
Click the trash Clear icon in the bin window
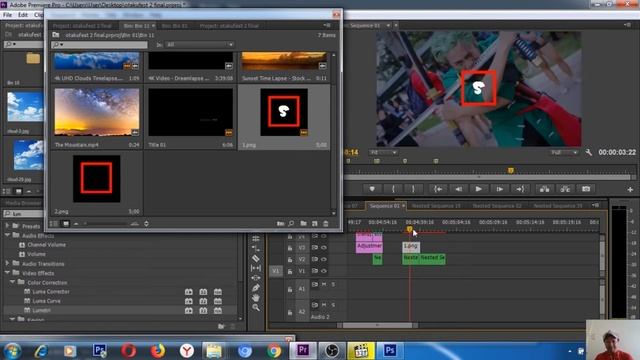tap(326, 224)
